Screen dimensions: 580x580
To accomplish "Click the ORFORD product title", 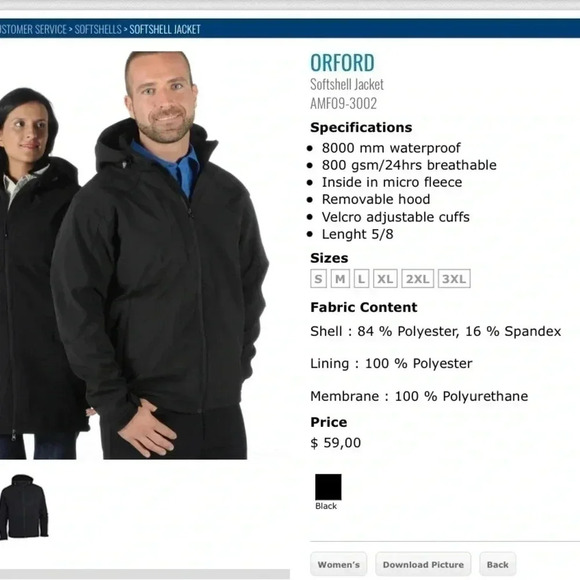I will pyautogui.click(x=342, y=63).
